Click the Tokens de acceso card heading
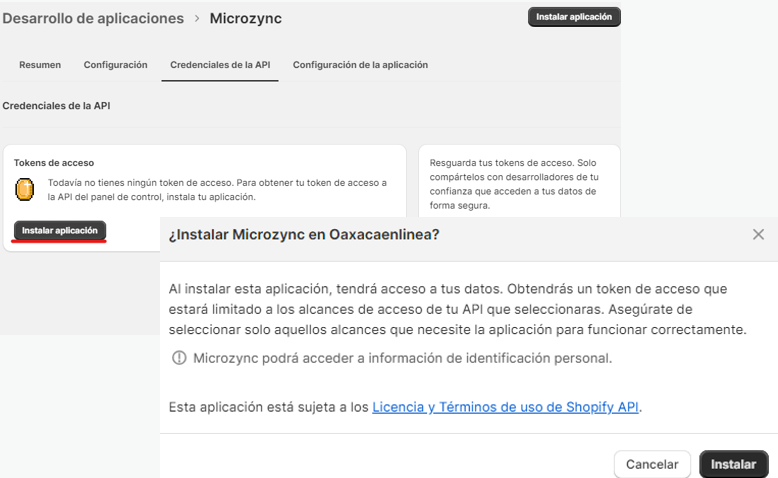The height and width of the screenshot is (478, 778). (54, 162)
